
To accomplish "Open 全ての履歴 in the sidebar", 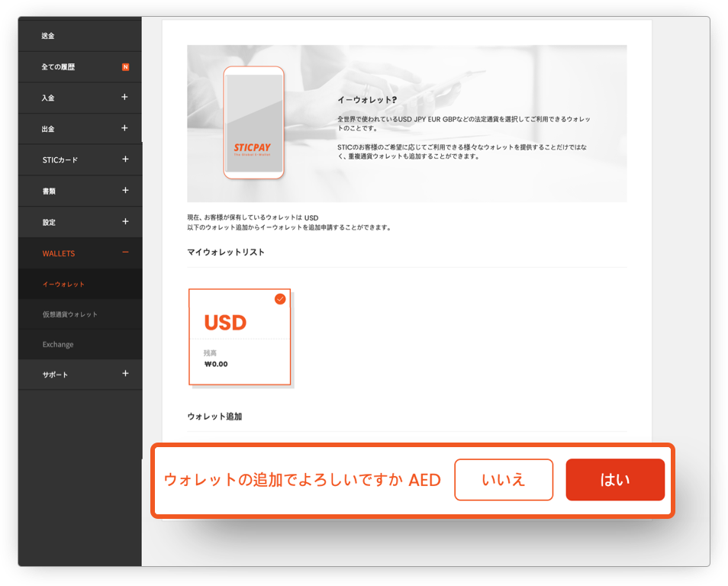I will click(x=80, y=67).
